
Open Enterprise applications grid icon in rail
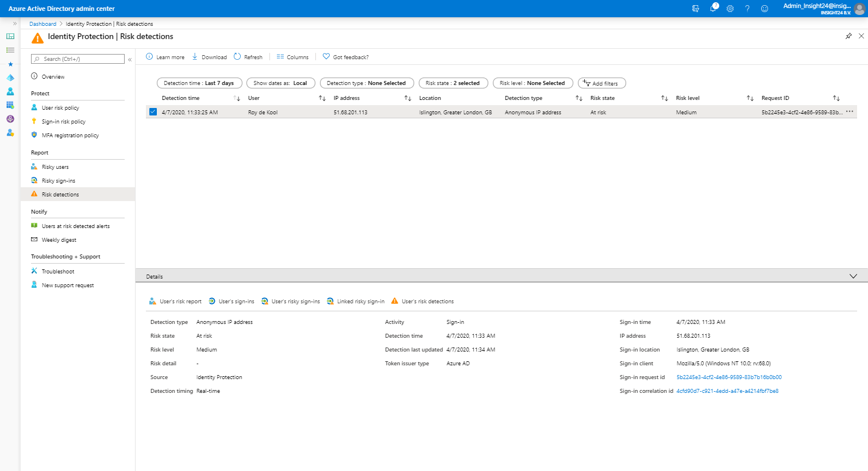coord(10,105)
